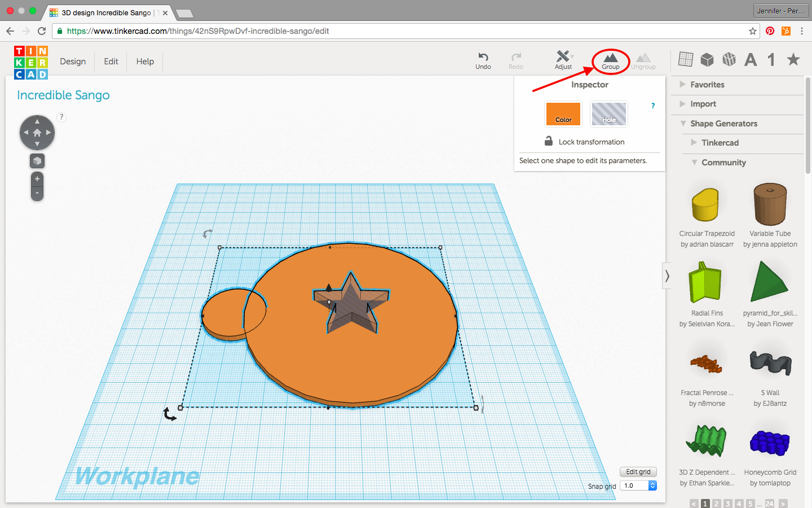Viewport: 812px width, 508px height.
Task: Reset view with the home icon
Action: pyautogui.click(x=37, y=133)
